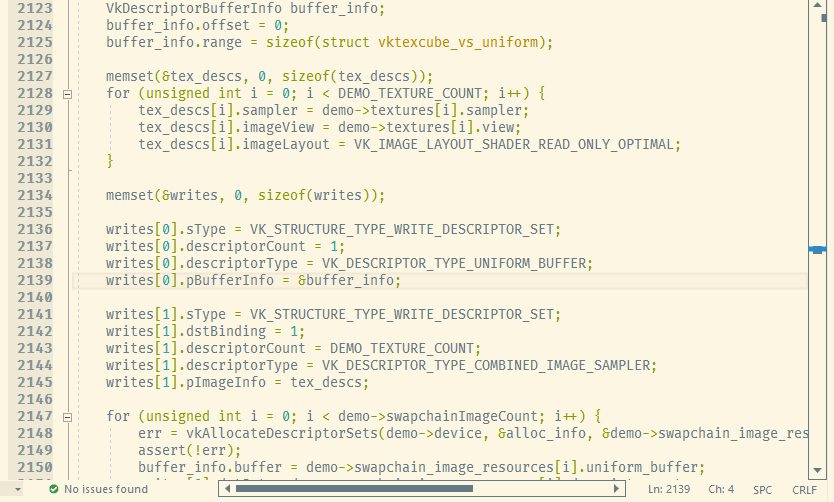Click VK_DESCRIPTOR_TYPE_UNIFORM_BUFFER constant
The width and height of the screenshot is (834, 502).
click(x=454, y=264)
